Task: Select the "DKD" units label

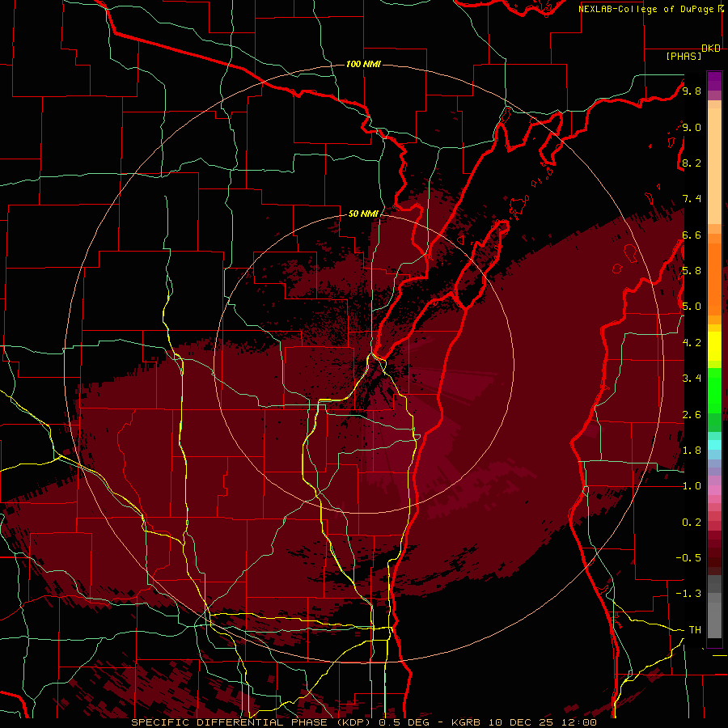Action: tap(711, 49)
